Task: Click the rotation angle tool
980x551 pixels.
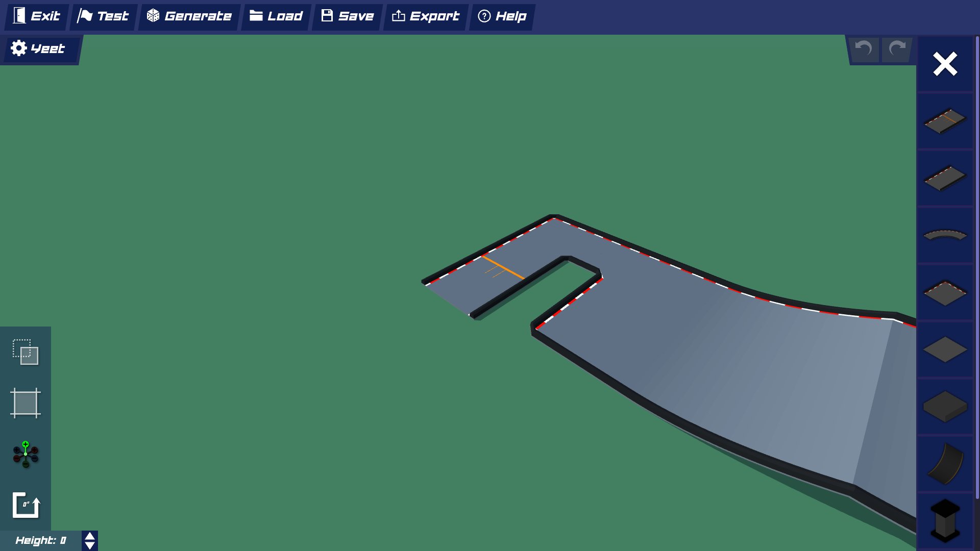Action: click(x=26, y=505)
